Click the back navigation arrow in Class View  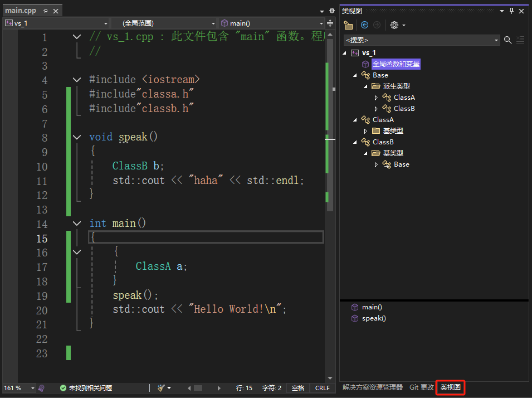point(365,25)
